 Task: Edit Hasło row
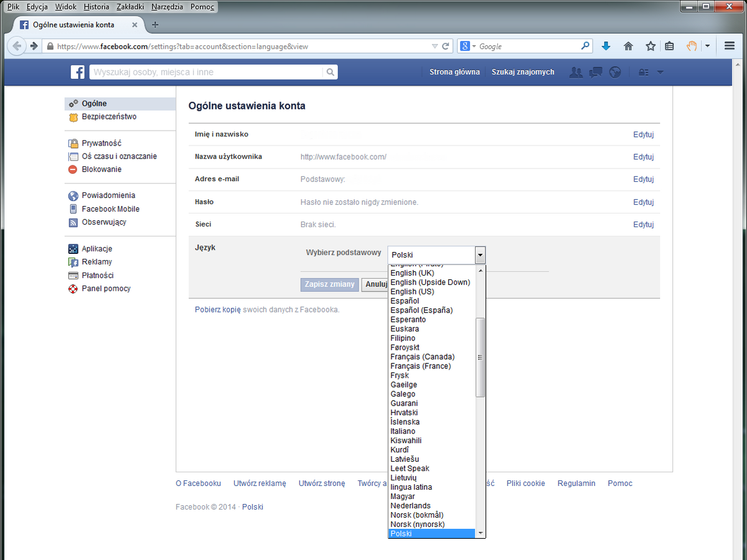[644, 202]
